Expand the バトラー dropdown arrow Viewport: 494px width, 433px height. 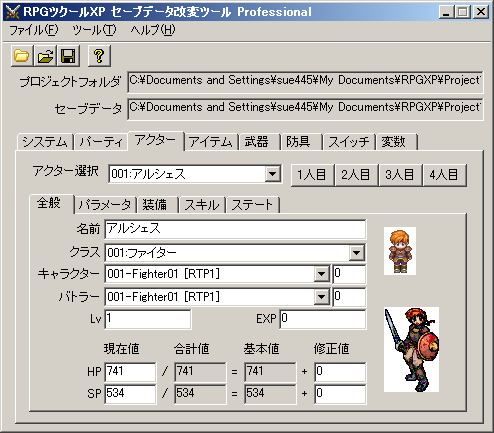[x=321, y=297]
